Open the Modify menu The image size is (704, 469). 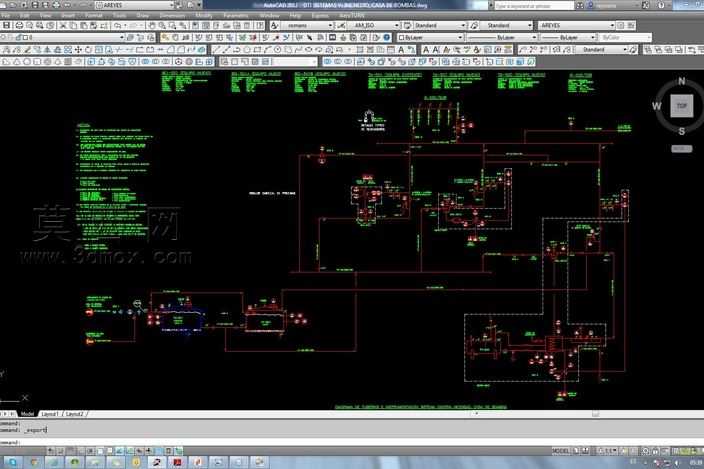(x=204, y=15)
